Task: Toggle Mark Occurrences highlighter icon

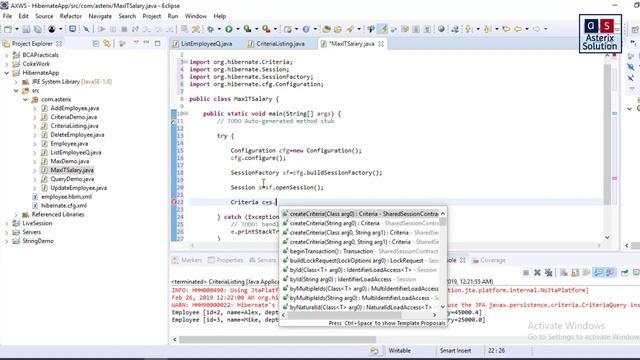Action: click(382, 29)
